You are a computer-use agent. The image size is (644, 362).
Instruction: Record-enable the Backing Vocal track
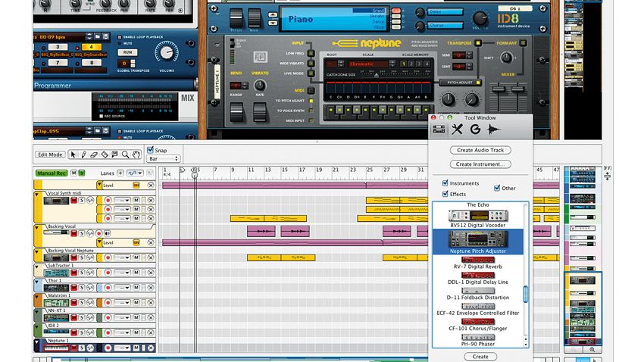tap(99, 233)
